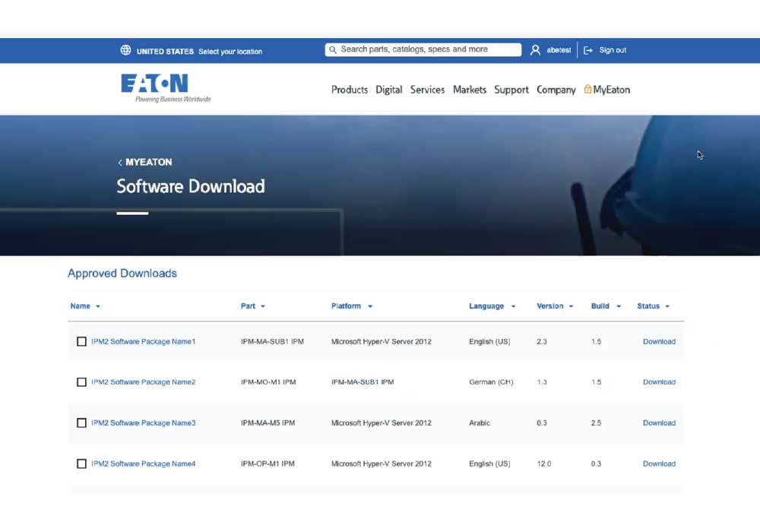Open the Digital menu

coord(388,90)
